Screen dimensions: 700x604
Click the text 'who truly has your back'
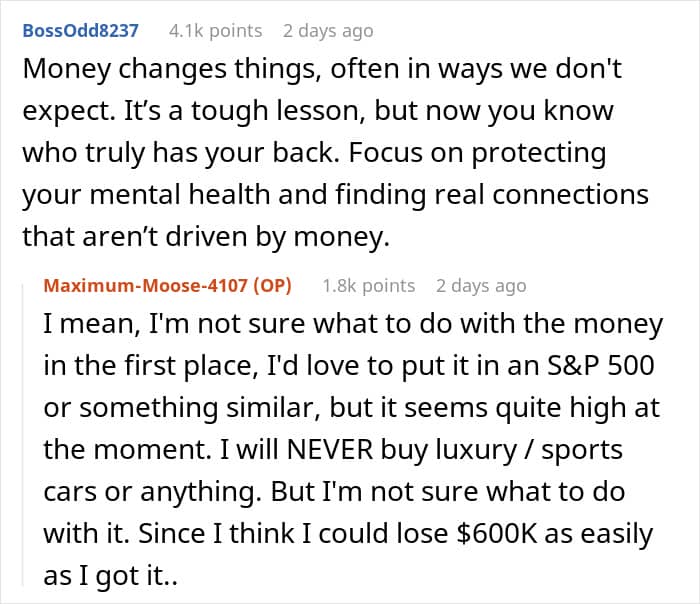(178, 153)
